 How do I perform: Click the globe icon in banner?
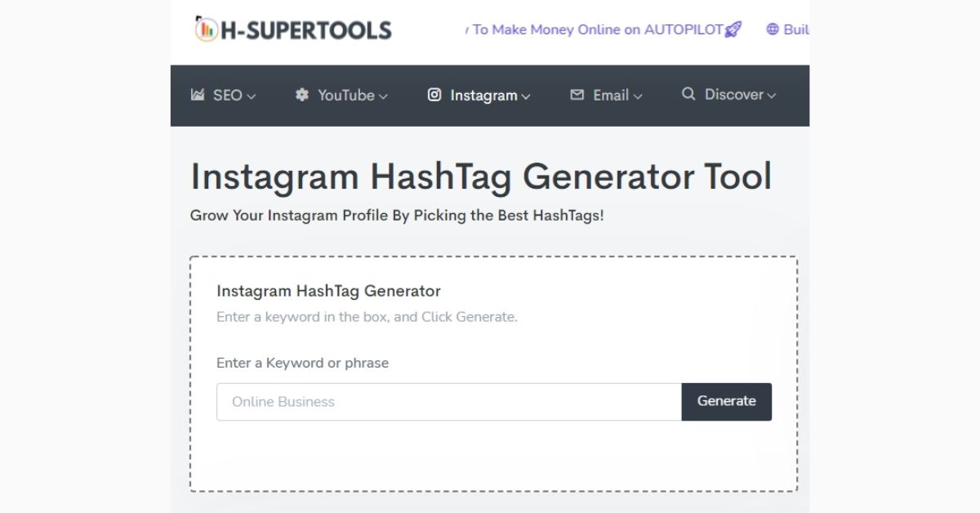coord(773,29)
